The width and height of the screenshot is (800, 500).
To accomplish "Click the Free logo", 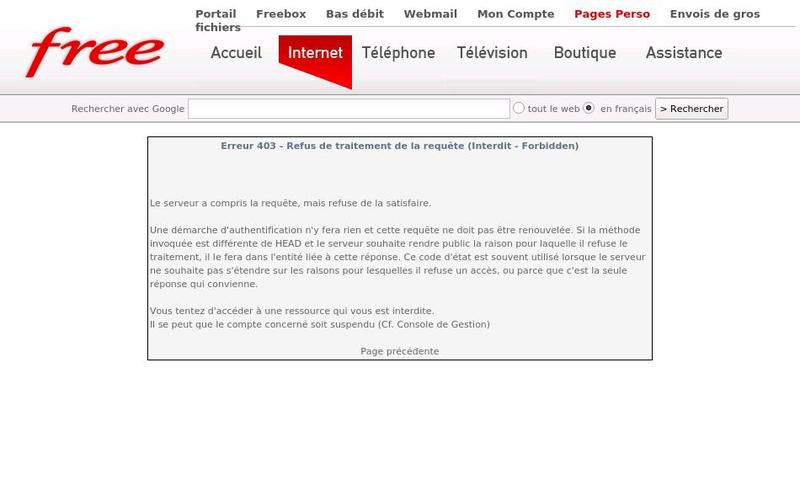I will [95, 52].
